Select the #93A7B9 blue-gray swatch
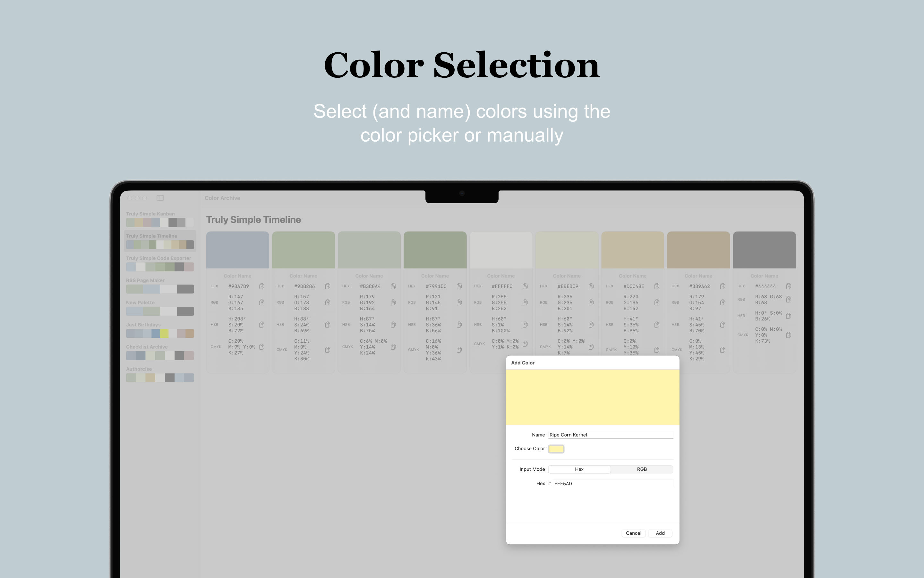Screen dimensions: 924x578 pos(237,250)
